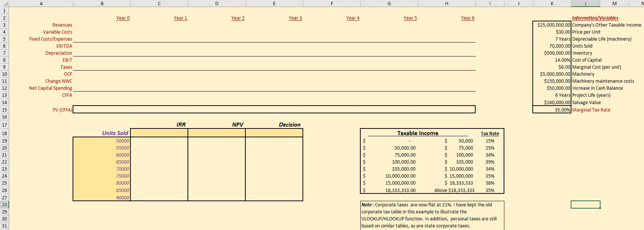The height and width of the screenshot is (230, 644).
Task: Select the NPV column heading
Action: (x=238, y=125)
